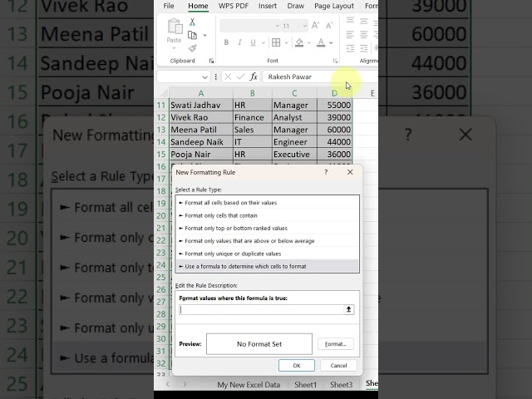
Task: Click the Select All corner triangle
Action: (x=164, y=93)
